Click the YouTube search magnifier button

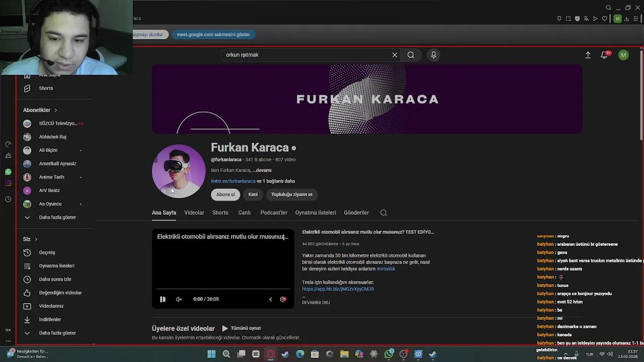pos(411,55)
